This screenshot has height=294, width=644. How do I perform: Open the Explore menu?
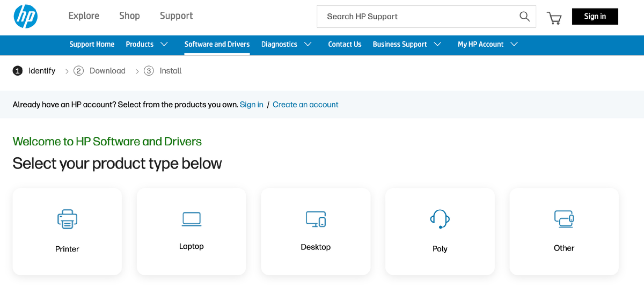coord(84,16)
